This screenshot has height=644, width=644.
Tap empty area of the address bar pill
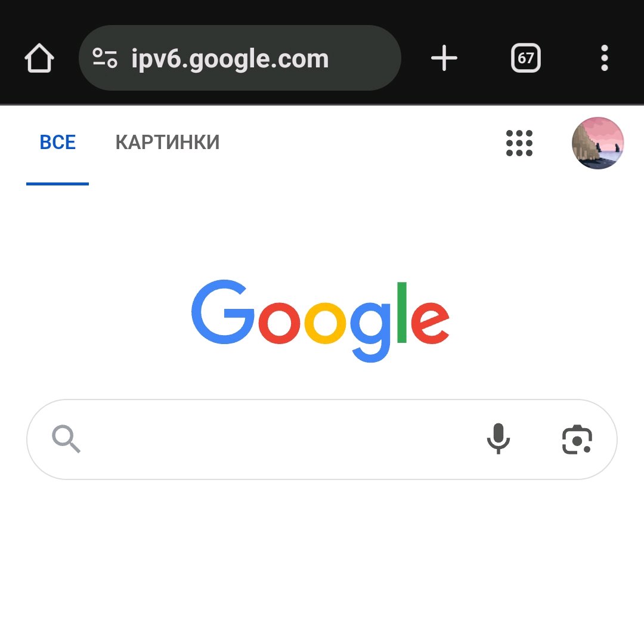click(x=366, y=58)
